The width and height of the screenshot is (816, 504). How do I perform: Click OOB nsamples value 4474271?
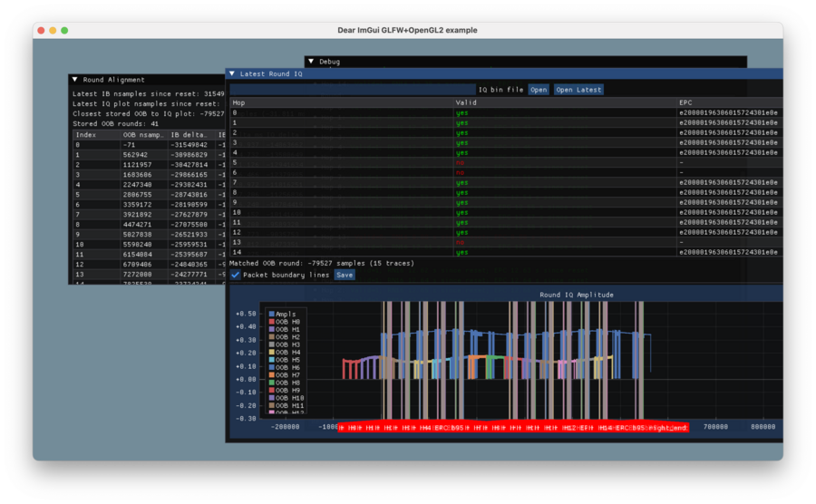[138, 225]
